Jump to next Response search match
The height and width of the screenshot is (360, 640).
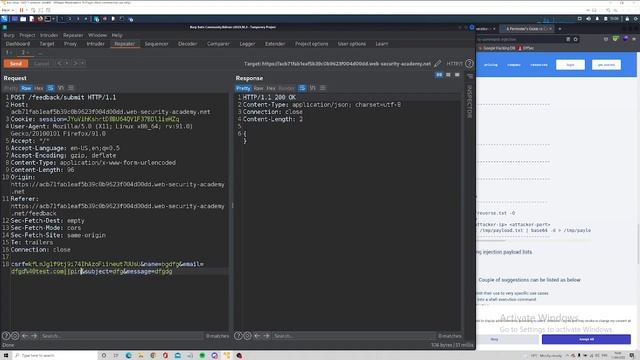(267, 336)
